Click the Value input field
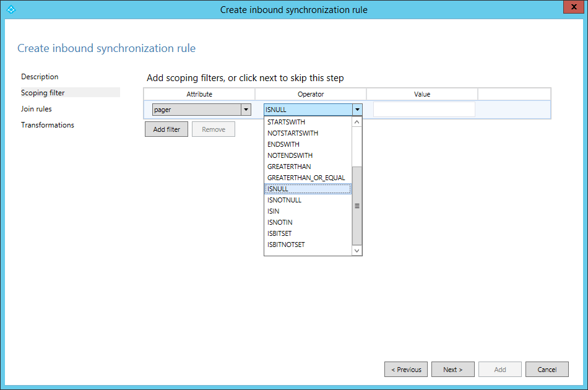Image resolution: width=588 pixels, height=390 pixels. (424, 110)
